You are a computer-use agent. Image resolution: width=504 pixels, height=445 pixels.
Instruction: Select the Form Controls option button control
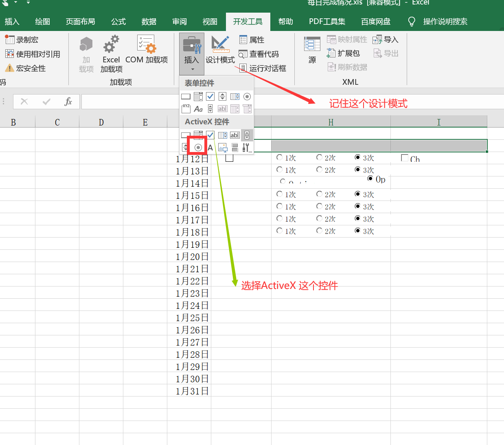pyautogui.click(x=247, y=97)
